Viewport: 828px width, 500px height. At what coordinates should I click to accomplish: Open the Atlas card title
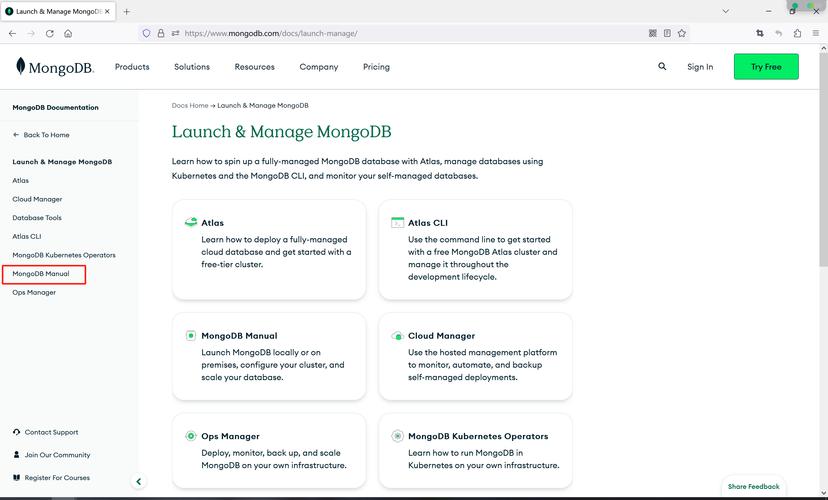point(212,223)
